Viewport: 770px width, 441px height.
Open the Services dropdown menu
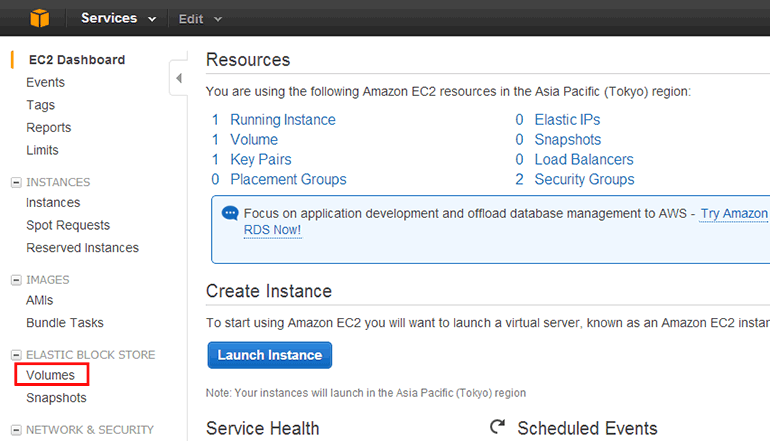(x=118, y=18)
